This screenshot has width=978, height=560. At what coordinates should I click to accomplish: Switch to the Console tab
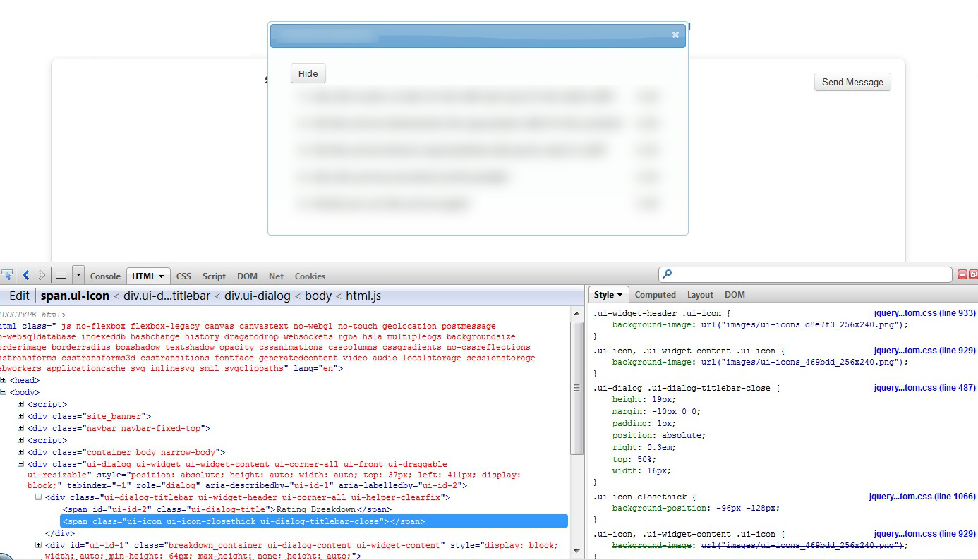click(105, 276)
